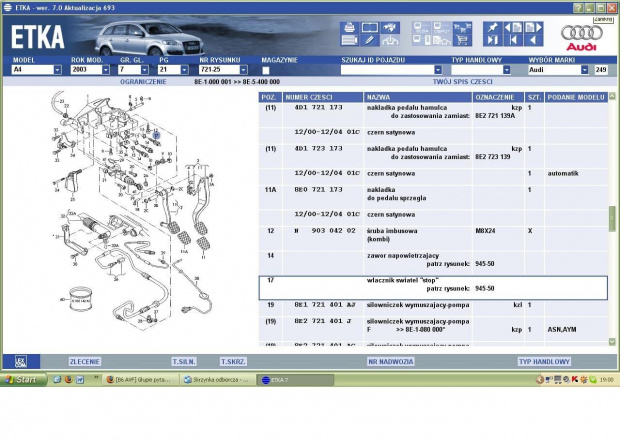Screen dimensions: 620x442
Task: Click the ZLECENIE bottom button
Action: pos(85,361)
